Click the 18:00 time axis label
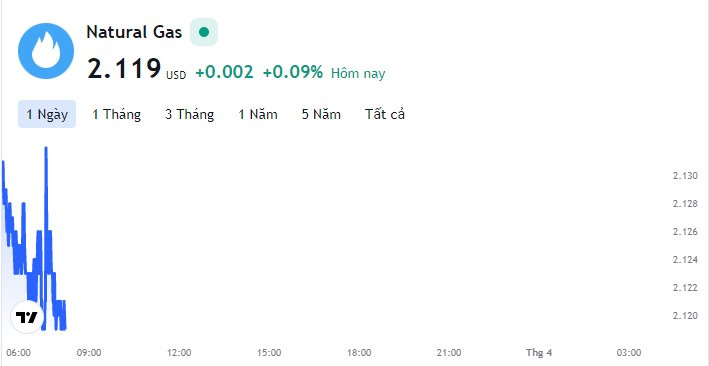The width and height of the screenshot is (709, 366). point(359,353)
